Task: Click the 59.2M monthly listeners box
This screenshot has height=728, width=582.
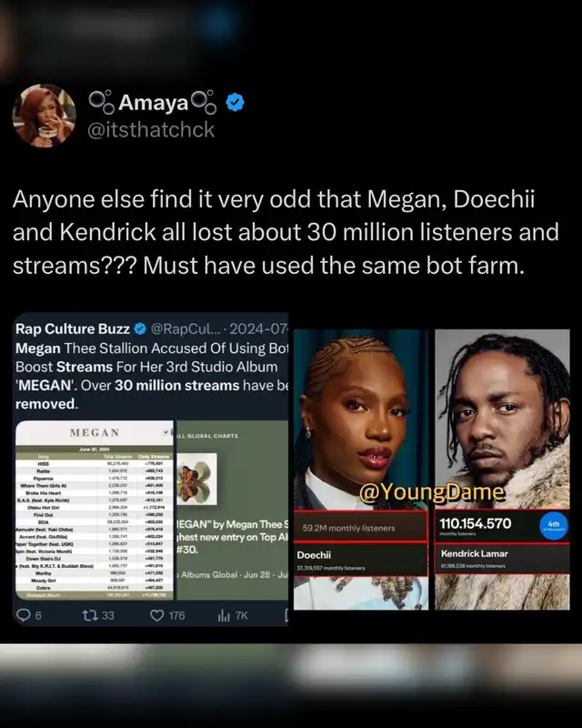Action: point(361,528)
